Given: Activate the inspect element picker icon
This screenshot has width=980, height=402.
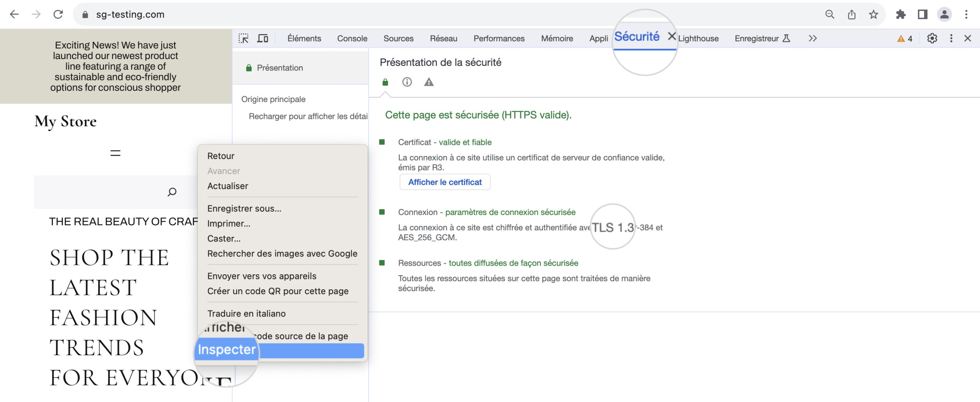Looking at the screenshot, I should pos(243,38).
